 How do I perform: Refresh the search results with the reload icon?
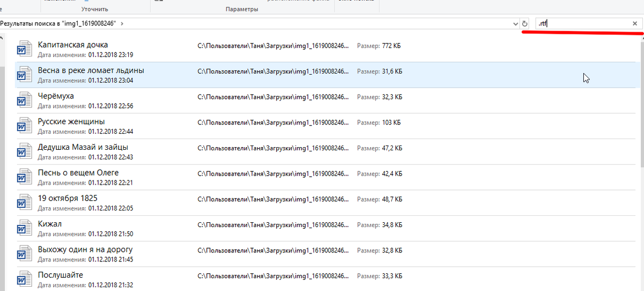coord(525,24)
